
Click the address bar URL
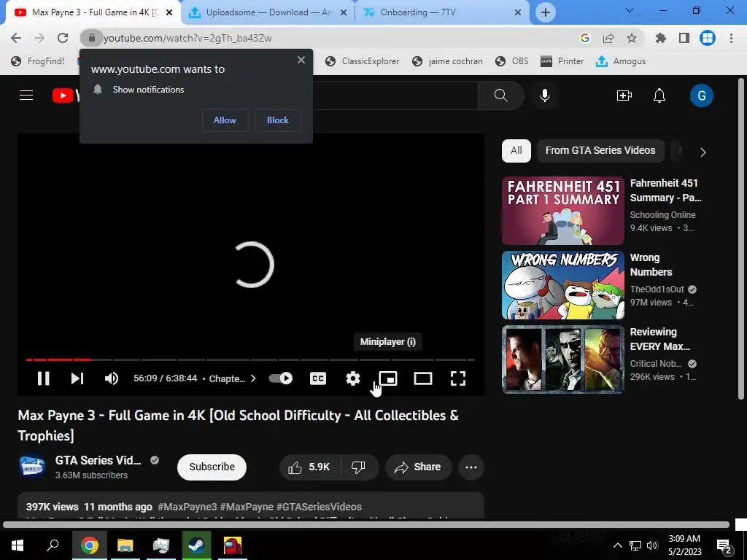[187, 38]
